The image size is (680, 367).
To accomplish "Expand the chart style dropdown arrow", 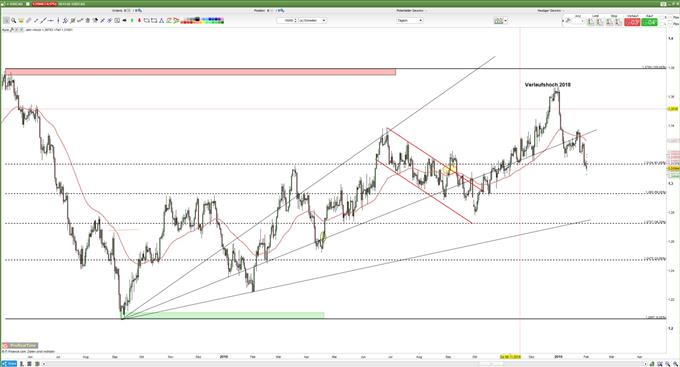I will click(x=506, y=21).
